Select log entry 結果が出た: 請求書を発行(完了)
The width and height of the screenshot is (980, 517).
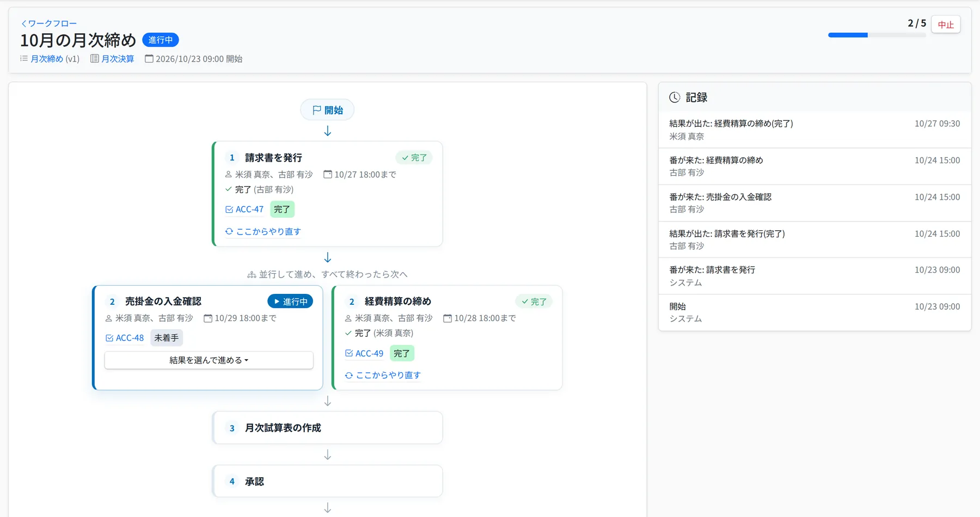814,239
